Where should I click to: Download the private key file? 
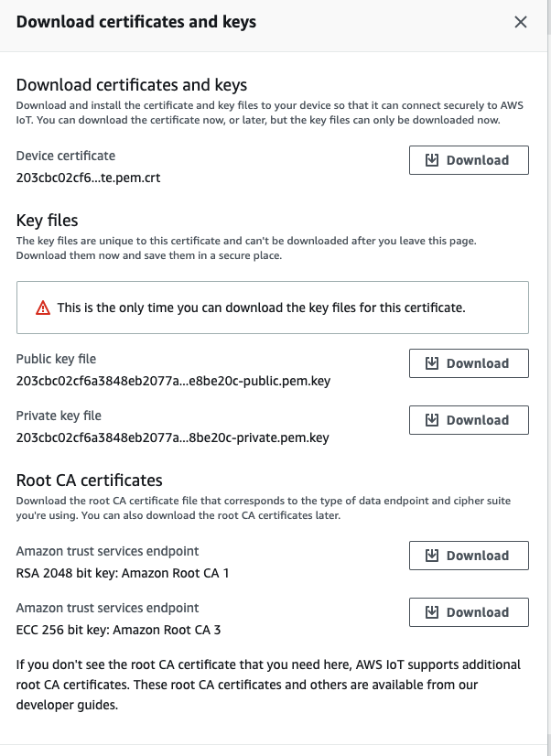469,420
